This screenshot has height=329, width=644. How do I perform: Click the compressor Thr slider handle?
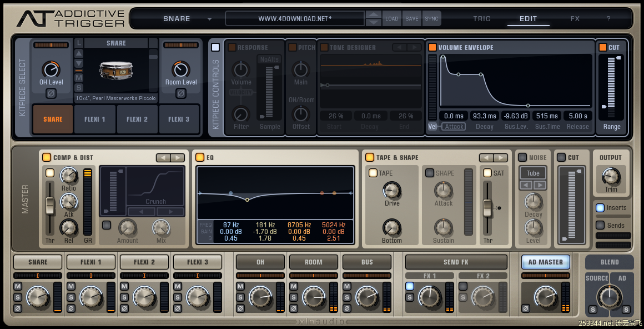50,206
